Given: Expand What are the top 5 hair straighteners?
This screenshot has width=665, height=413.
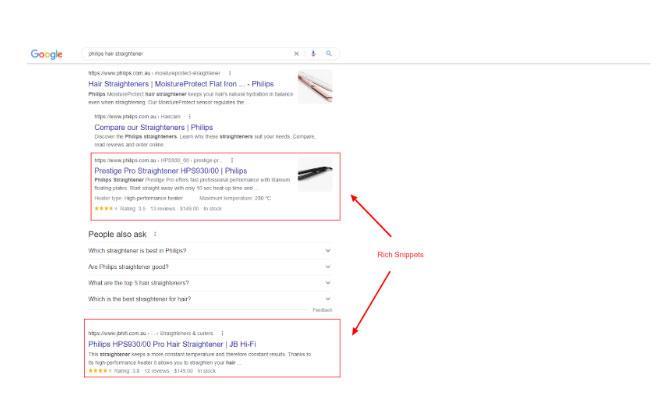Looking at the screenshot, I should point(210,283).
